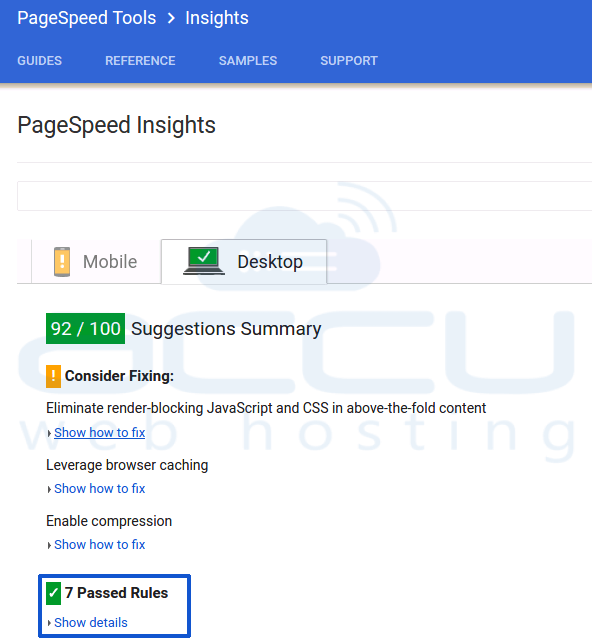
Task: Open the Insights breadcrumb link
Action: (x=217, y=18)
